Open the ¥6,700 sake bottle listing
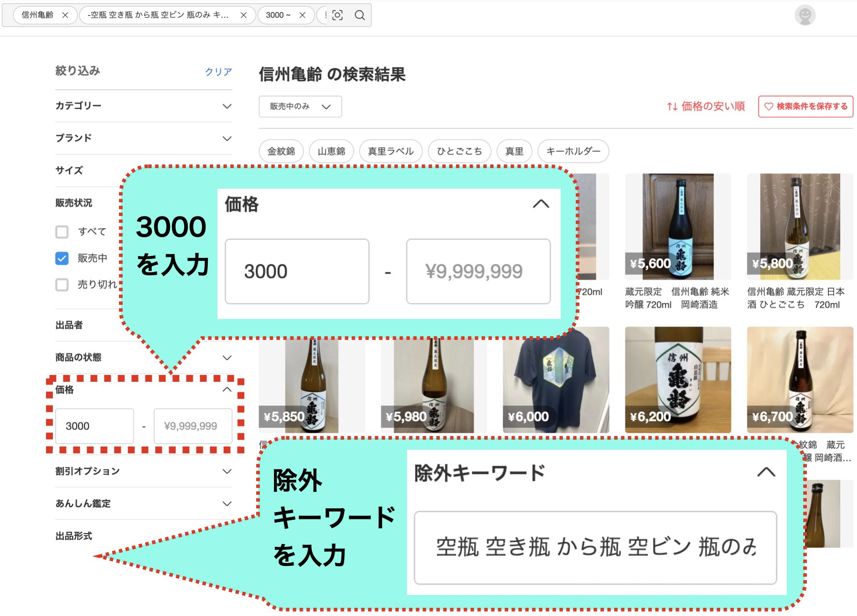Screen dimensions: 857x616 (x=800, y=380)
